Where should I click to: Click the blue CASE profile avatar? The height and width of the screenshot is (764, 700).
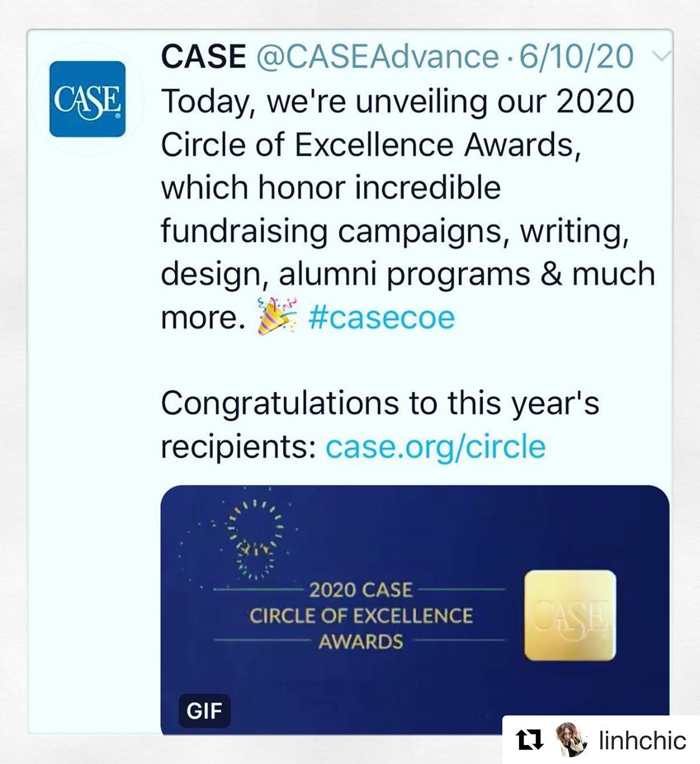tap(87, 99)
